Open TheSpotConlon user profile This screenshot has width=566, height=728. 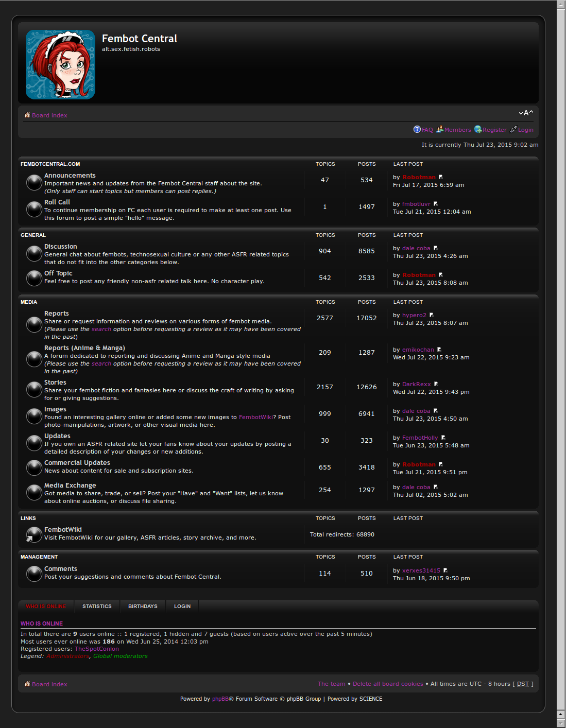point(96,649)
